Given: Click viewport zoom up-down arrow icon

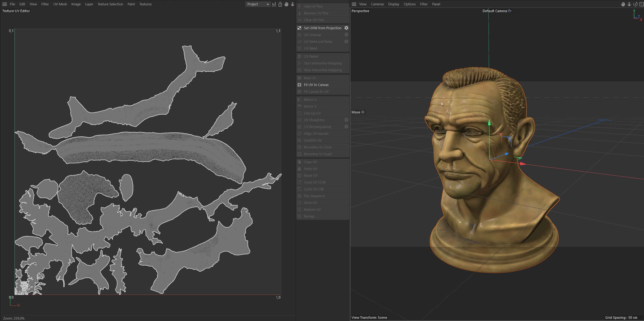Looking at the screenshot, I should click(629, 4).
